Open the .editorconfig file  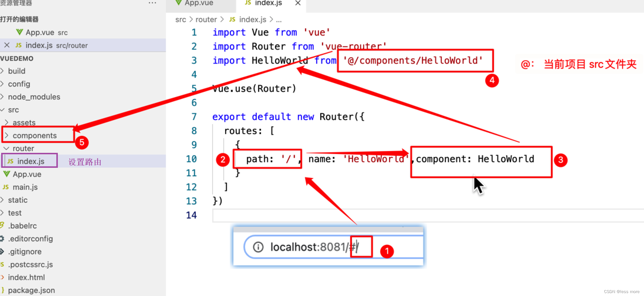(30, 239)
